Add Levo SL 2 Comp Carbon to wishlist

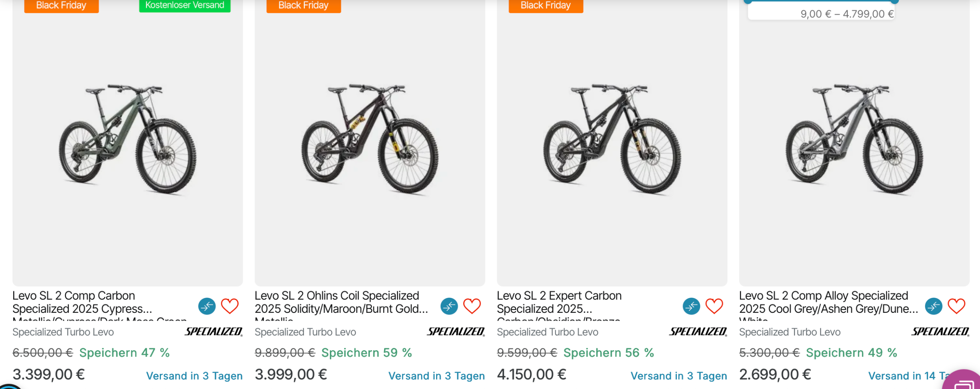pos(230,306)
